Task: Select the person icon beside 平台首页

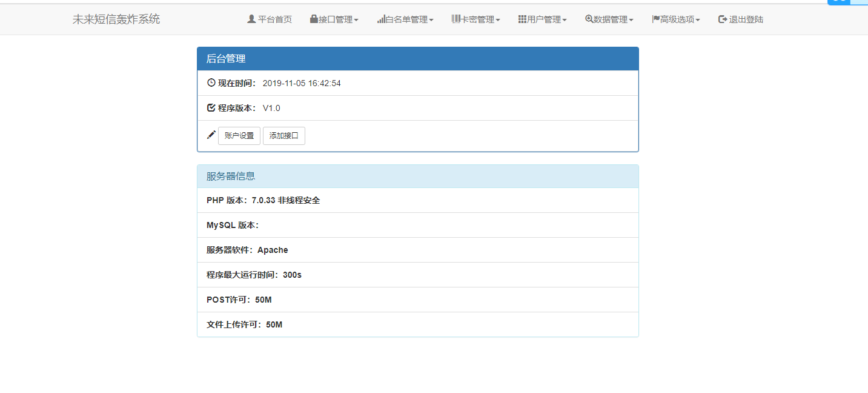Action: [x=250, y=19]
